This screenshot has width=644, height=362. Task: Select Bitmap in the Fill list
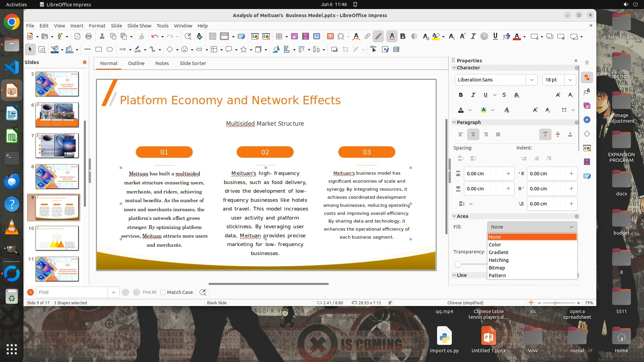click(x=497, y=268)
